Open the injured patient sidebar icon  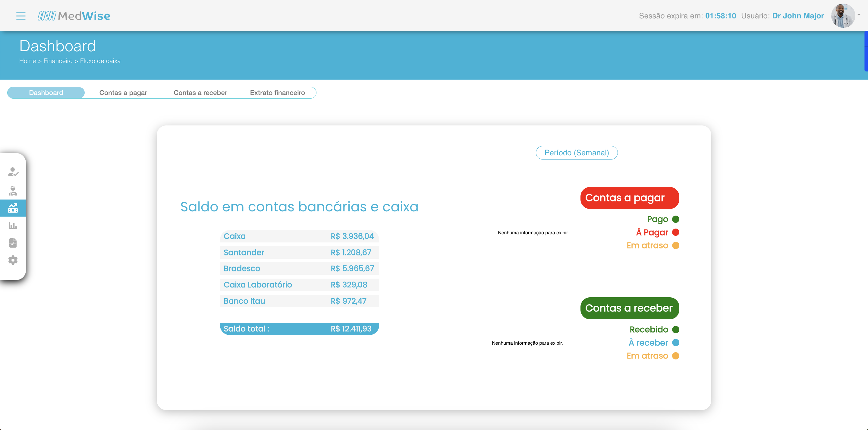tap(13, 191)
